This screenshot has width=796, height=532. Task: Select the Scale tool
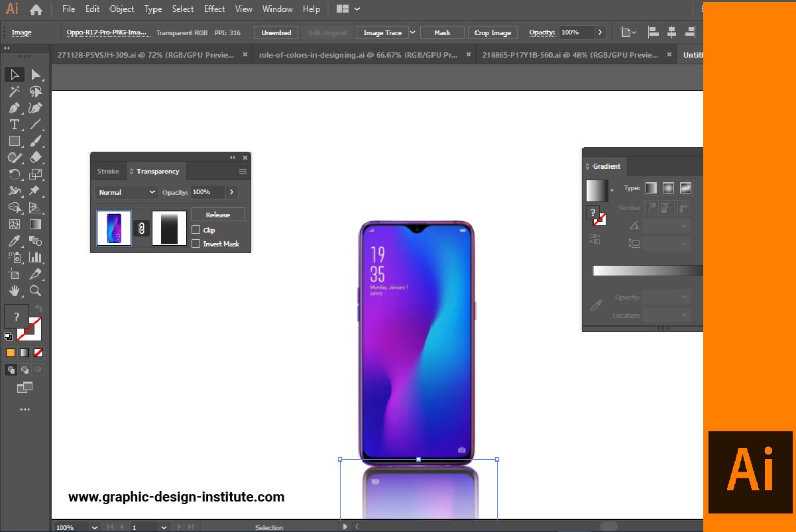point(36,174)
